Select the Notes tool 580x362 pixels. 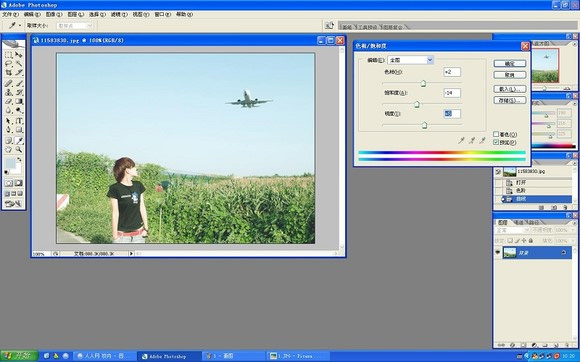click(9, 141)
